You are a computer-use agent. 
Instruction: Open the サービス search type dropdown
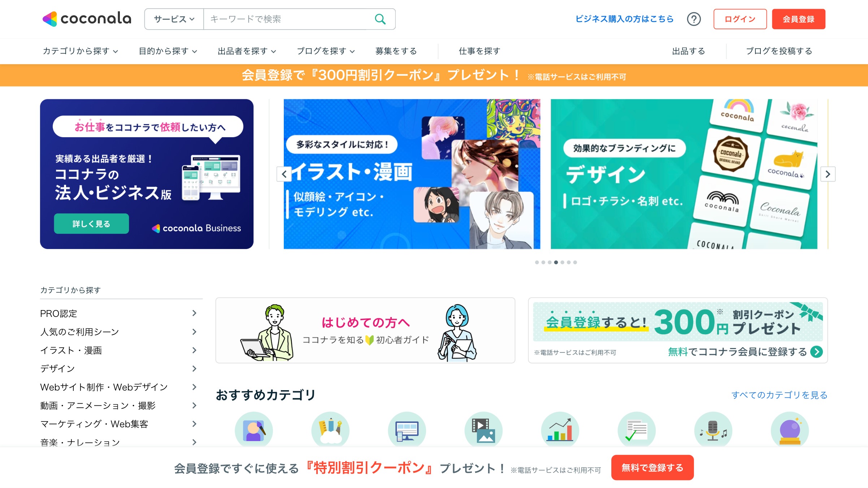point(174,19)
